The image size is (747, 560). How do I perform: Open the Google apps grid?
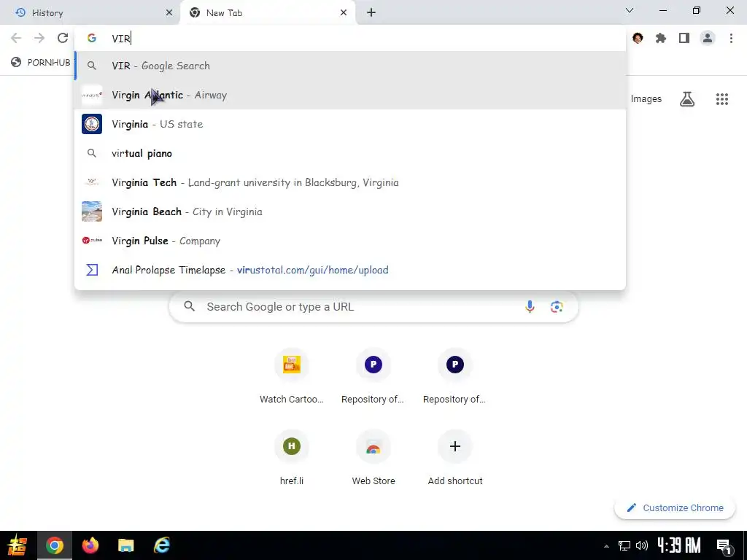click(x=721, y=99)
